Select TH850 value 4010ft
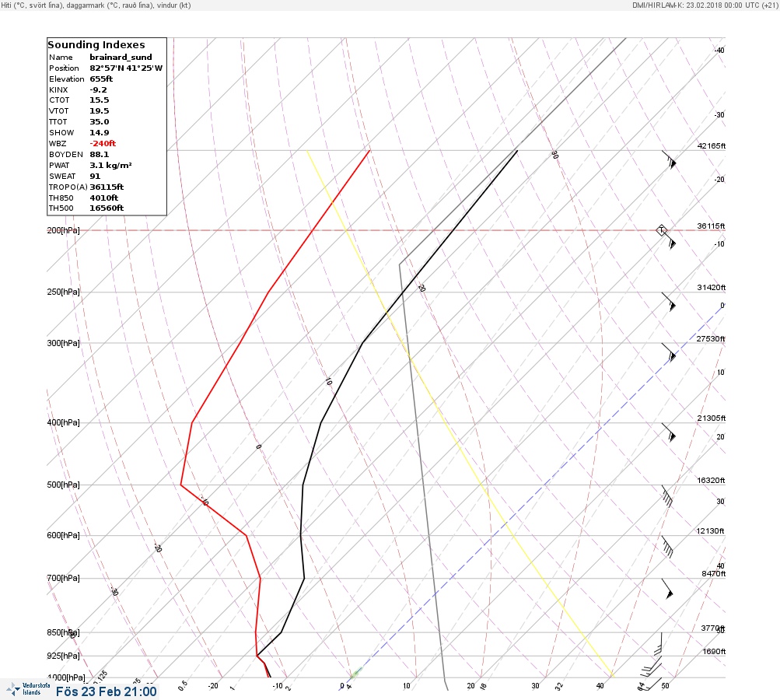This screenshot has width=780, height=700. [x=103, y=198]
